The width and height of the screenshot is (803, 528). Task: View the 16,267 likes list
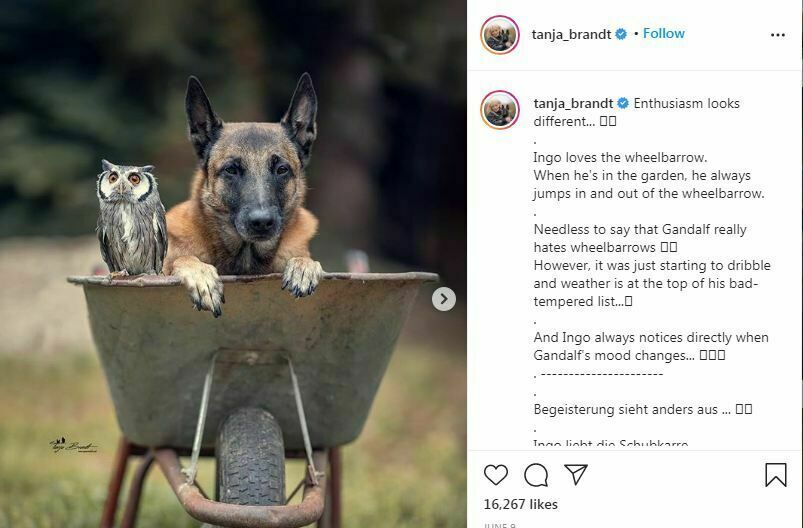[521, 504]
